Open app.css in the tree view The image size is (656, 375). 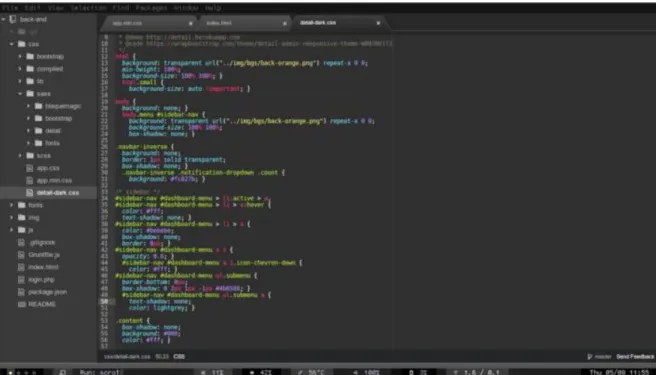click(x=48, y=168)
